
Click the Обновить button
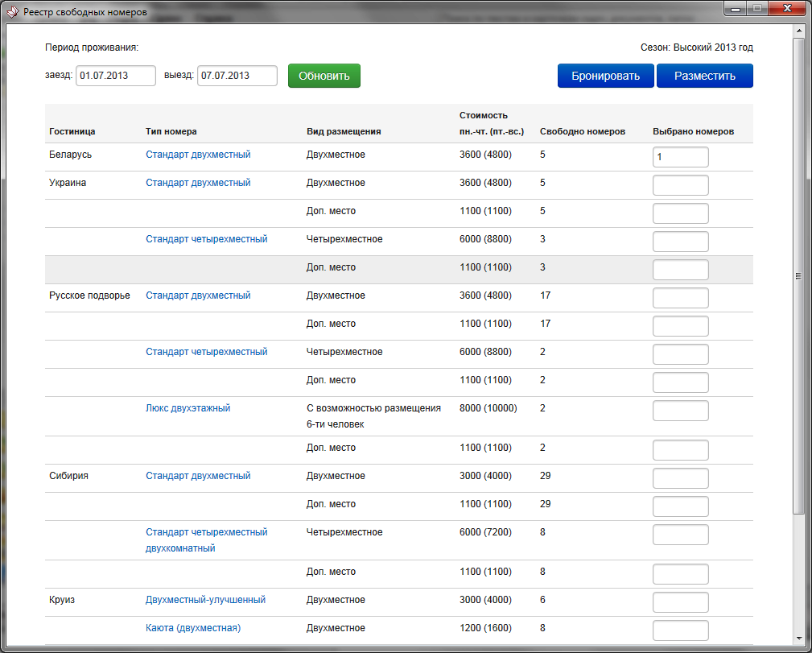point(324,76)
